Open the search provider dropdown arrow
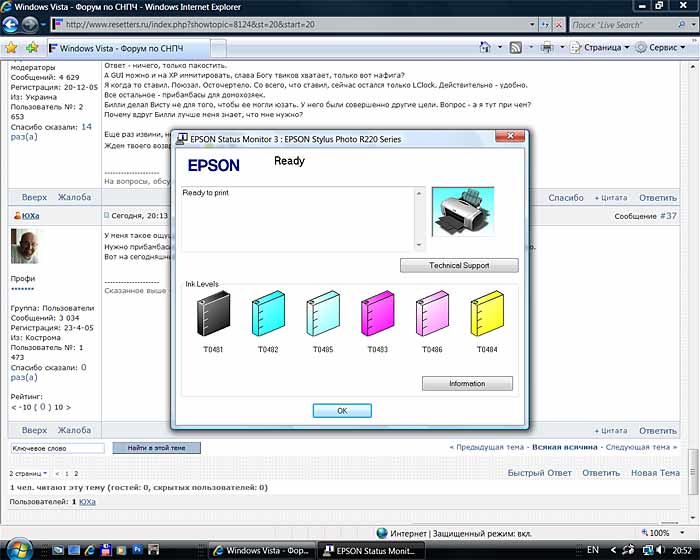This screenshot has width=700, height=560. (x=693, y=25)
